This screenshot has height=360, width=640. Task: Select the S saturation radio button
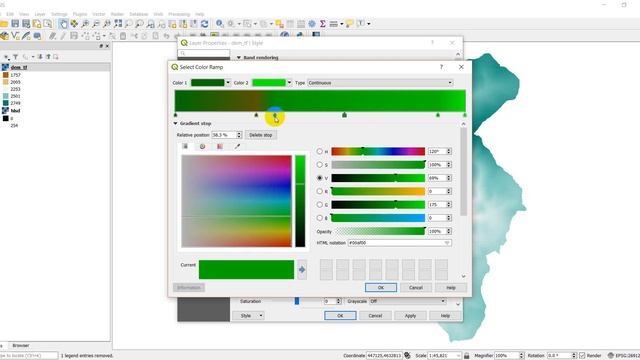[320, 164]
